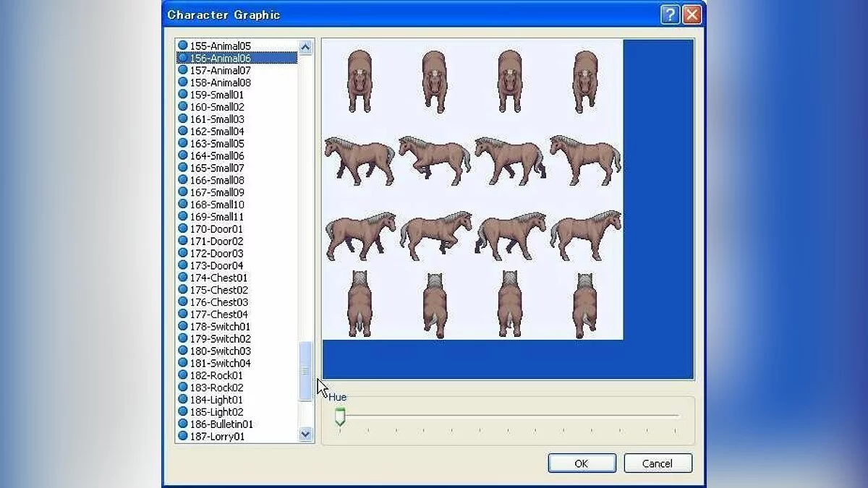Pick 183-Rock02 graphic

click(x=237, y=388)
